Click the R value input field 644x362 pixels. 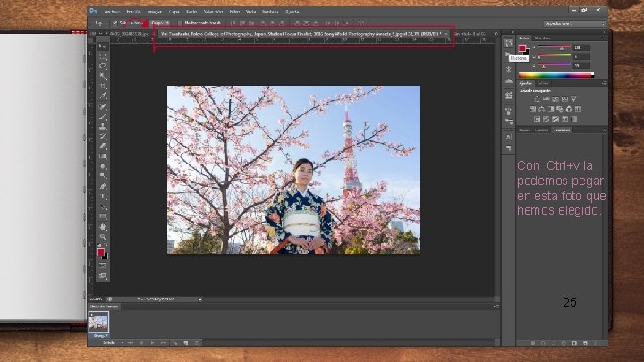581,47
